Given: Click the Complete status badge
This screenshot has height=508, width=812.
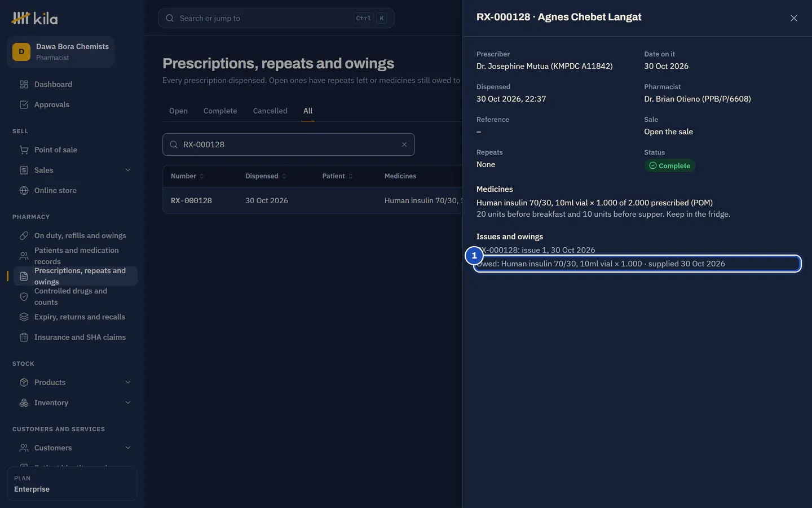Looking at the screenshot, I should [670, 166].
